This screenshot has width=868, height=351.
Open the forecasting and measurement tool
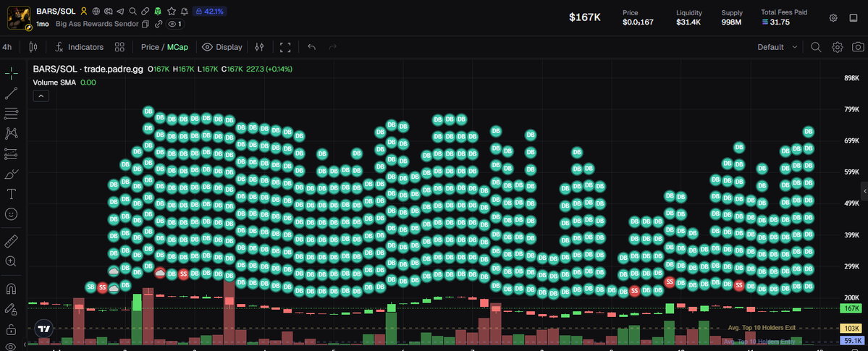click(11, 154)
